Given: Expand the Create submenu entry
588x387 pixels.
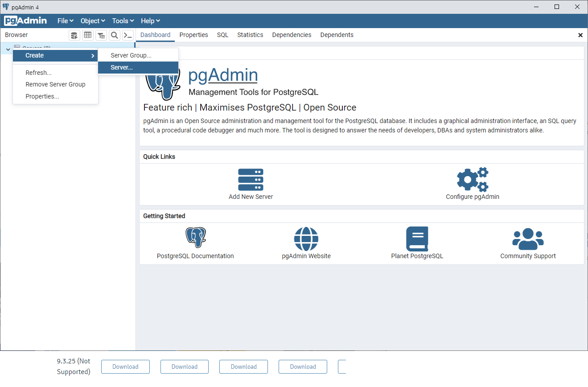Looking at the screenshot, I should (x=55, y=55).
